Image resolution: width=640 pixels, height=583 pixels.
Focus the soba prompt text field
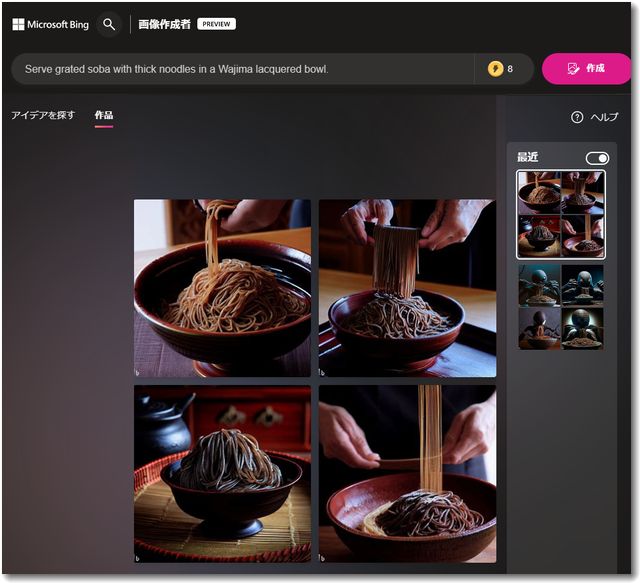pos(243,69)
